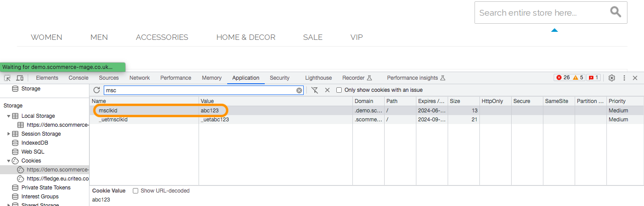Toggle the device toolbar icon
644x206 pixels.
tap(20, 78)
